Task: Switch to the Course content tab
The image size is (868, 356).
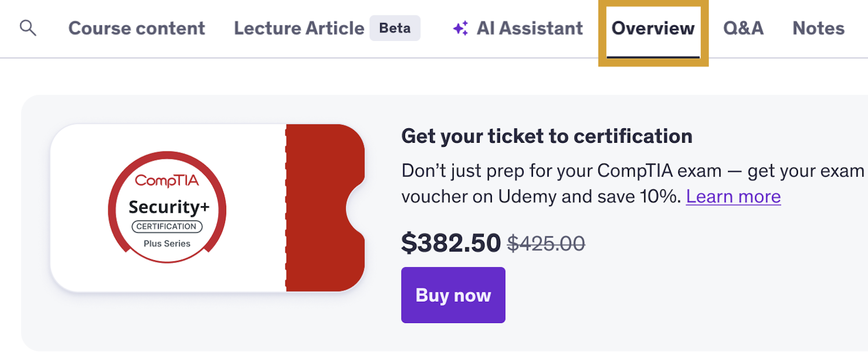Action: [x=137, y=28]
